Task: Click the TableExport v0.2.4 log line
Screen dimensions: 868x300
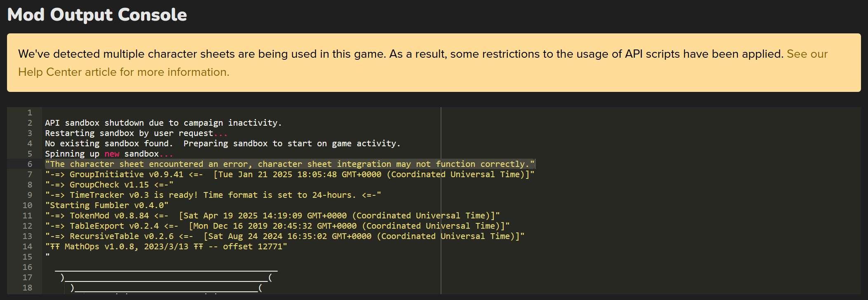Action: [277, 226]
